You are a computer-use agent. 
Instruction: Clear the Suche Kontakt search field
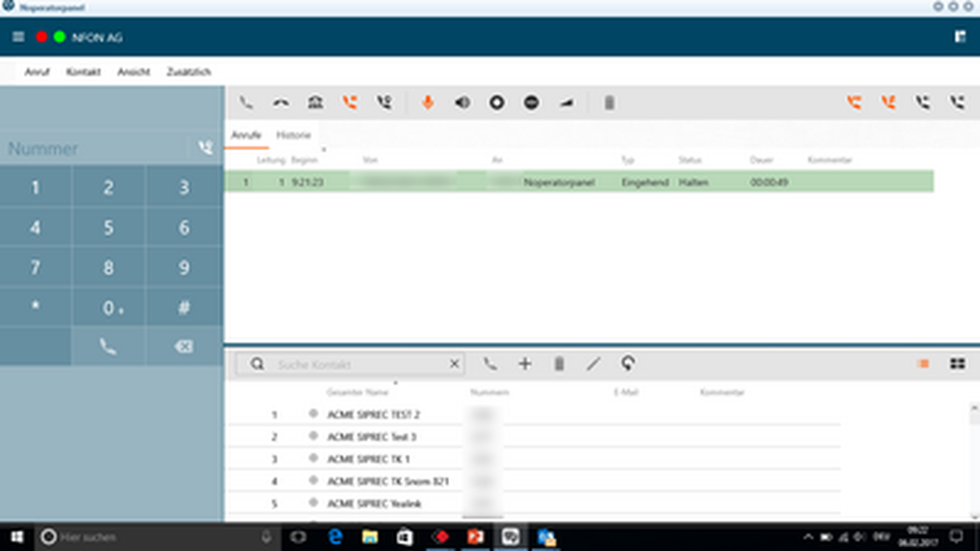click(454, 364)
